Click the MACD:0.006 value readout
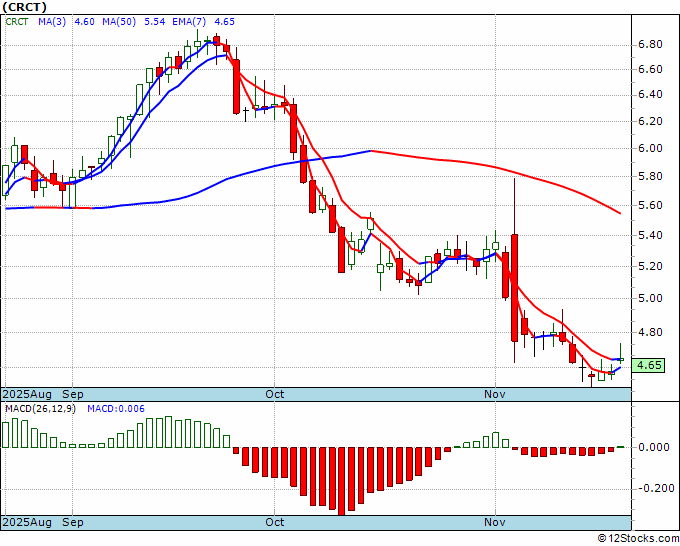The image size is (680, 546). click(116, 409)
